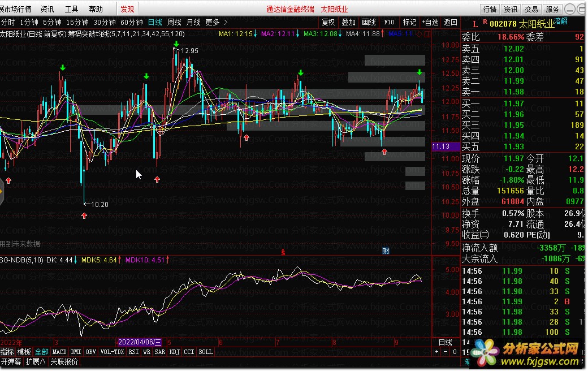Click the 资讯 button at top right

(x=511, y=9)
